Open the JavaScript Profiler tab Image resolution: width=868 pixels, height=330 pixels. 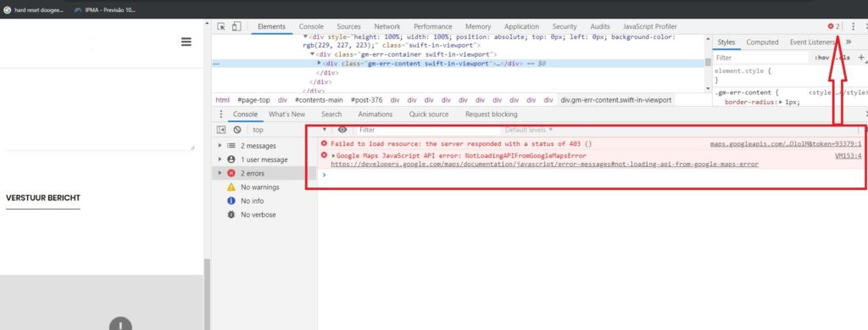(x=650, y=26)
